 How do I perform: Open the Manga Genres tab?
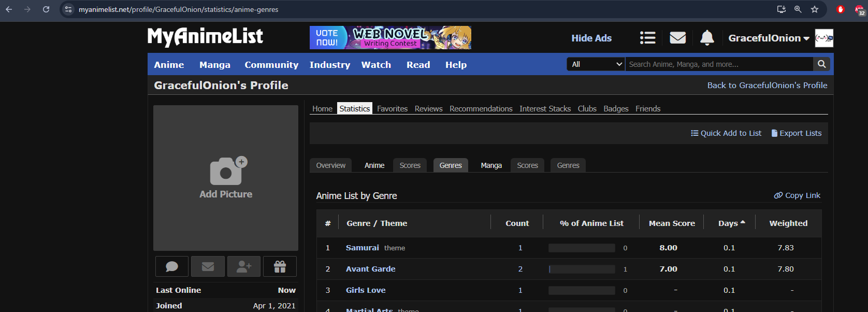(568, 165)
